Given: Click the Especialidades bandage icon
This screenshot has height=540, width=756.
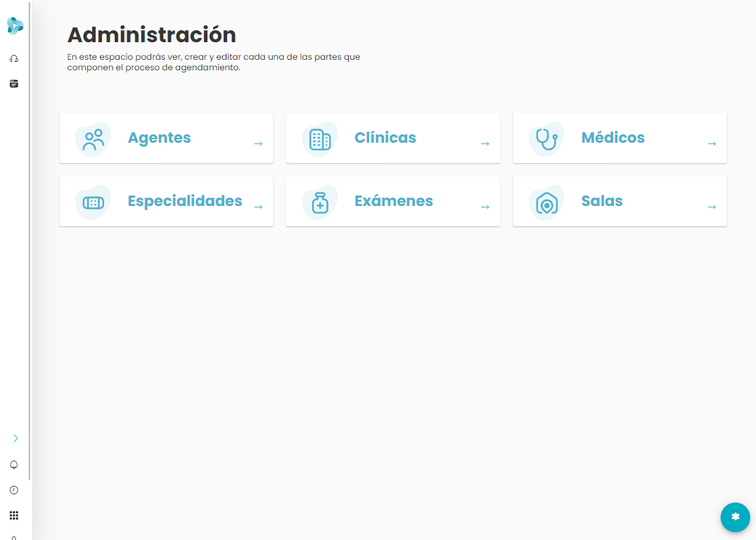Looking at the screenshot, I should pyautogui.click(x=93, y=202).
